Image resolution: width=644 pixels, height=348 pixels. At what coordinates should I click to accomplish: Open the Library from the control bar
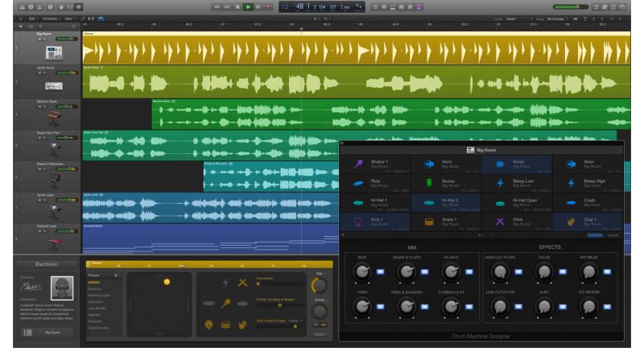tap(22, 7)
